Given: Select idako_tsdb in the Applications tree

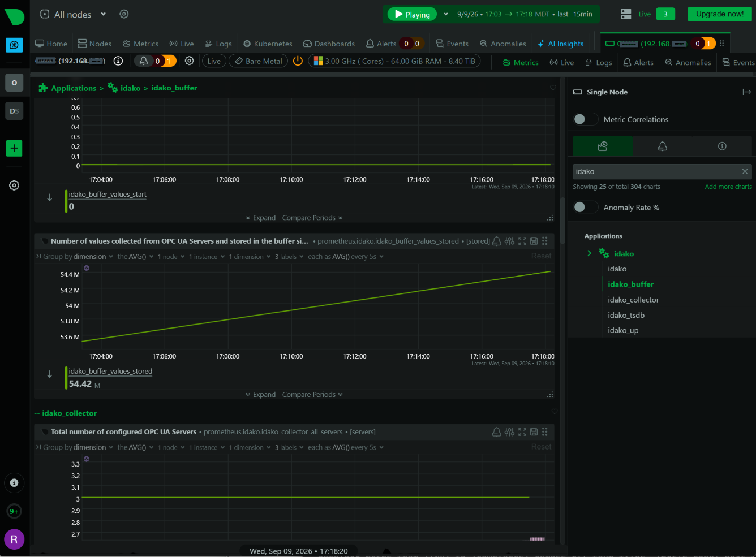Looking at the screenshot, I should [626, 315].
